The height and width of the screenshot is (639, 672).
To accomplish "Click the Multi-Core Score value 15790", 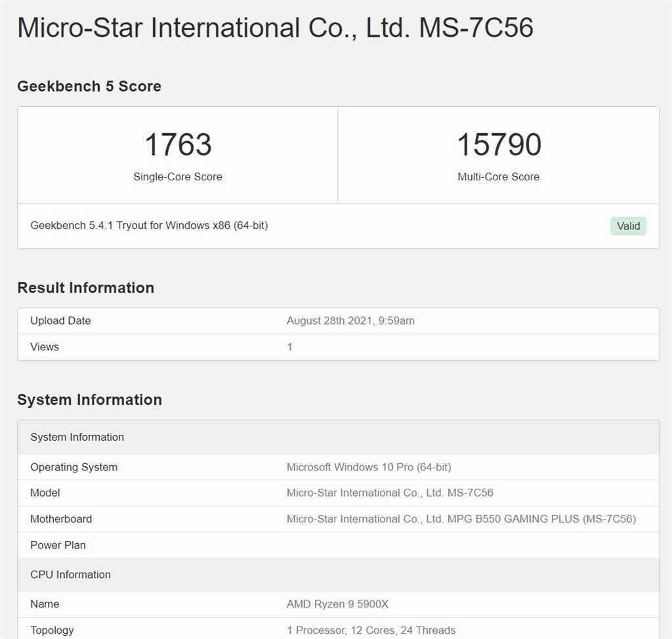I will pyautogui.click(x=499, y=145).
